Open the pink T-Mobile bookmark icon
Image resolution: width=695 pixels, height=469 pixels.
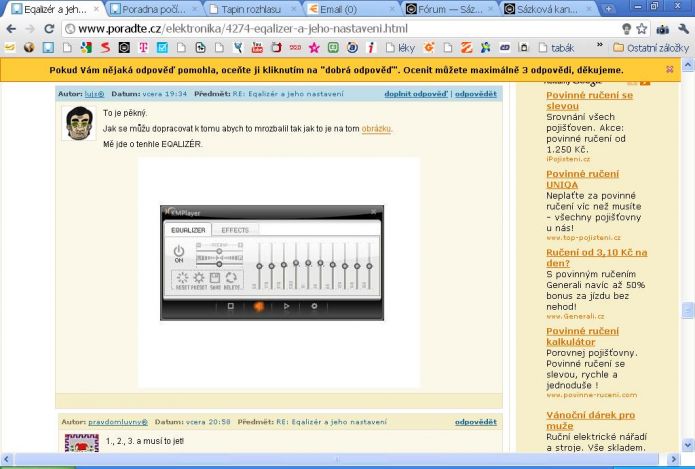pos(143,48)
